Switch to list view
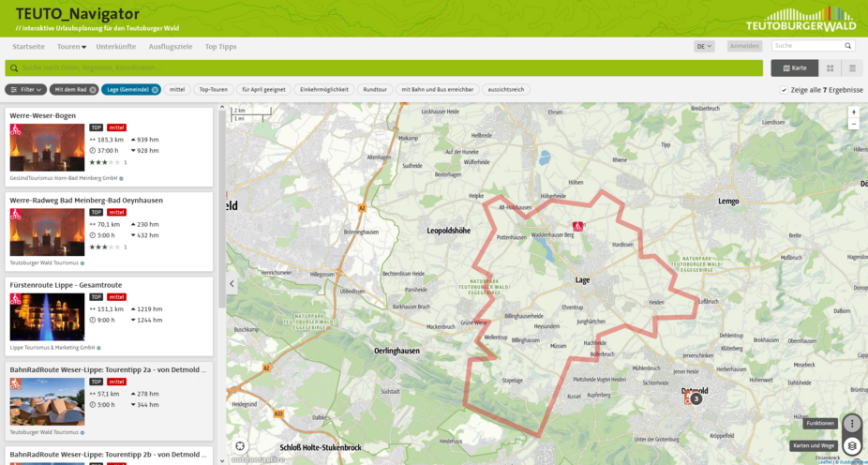 (x=852, y=67)
